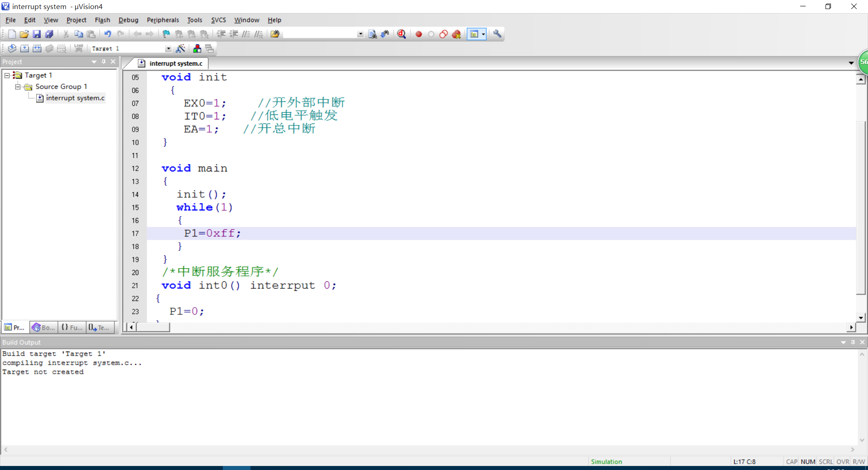Image resolution: width=868 pixels, height=470 pixels.
Task: Open the Configuration wrench tool
Action: tap(497, 34)
